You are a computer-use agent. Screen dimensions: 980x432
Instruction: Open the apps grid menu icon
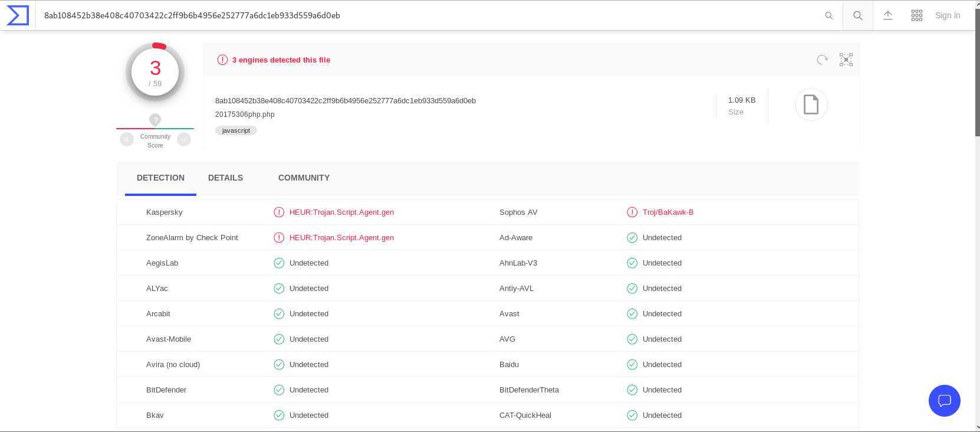(x=917, y=16)
